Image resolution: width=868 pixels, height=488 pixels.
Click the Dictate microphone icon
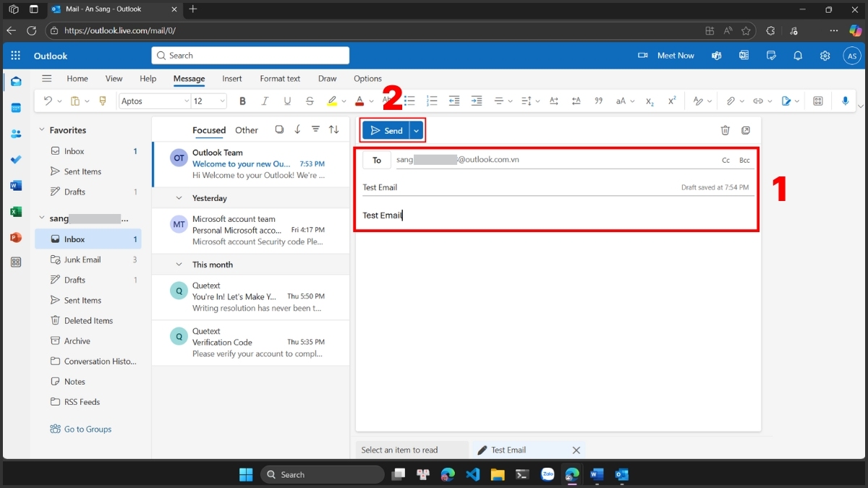point(845,101)
